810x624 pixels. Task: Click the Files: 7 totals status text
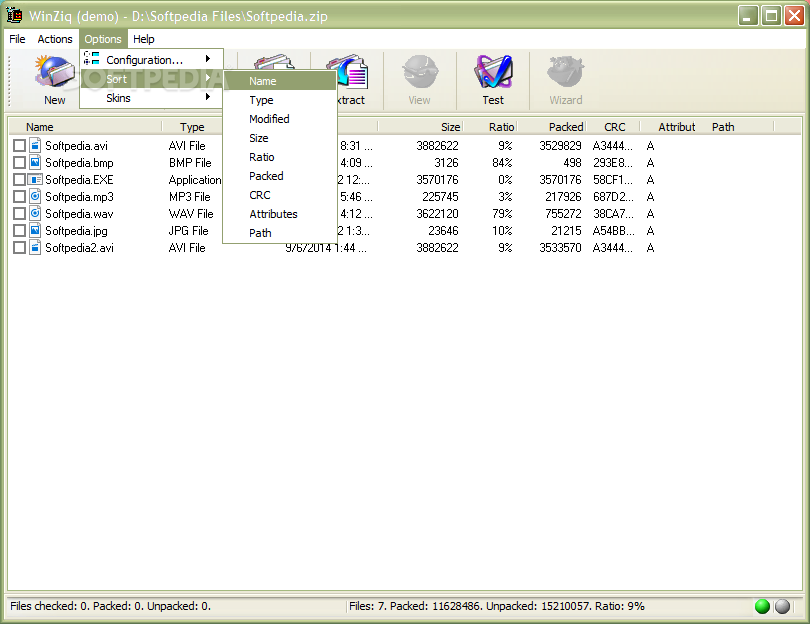(496, 606)
